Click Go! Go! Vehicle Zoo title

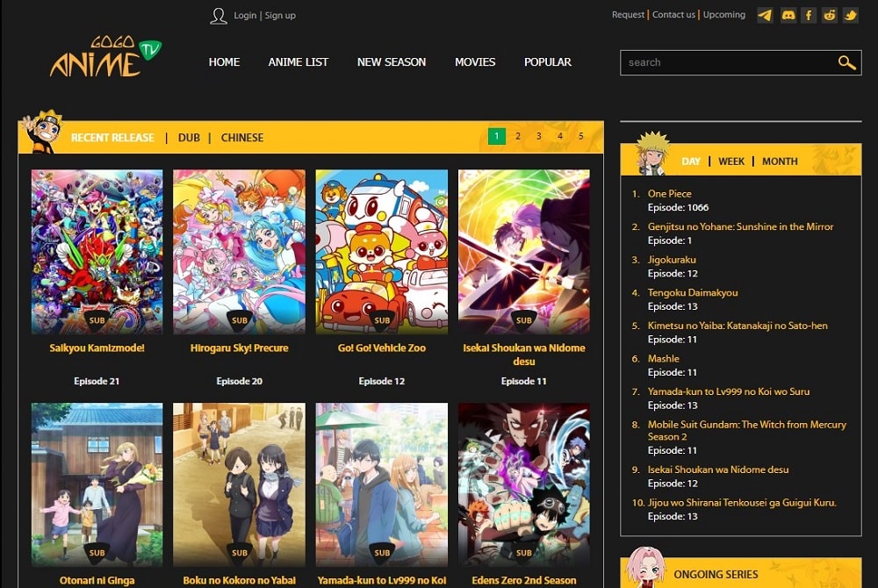click(x=381, y=348)
